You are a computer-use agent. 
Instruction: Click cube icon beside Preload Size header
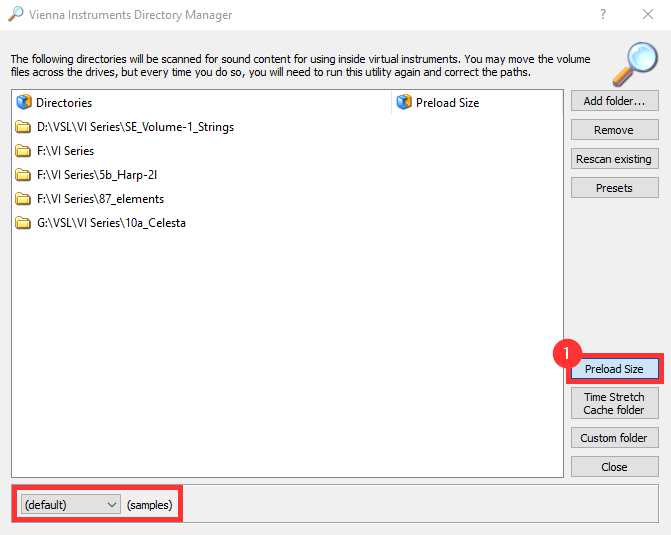404,102
